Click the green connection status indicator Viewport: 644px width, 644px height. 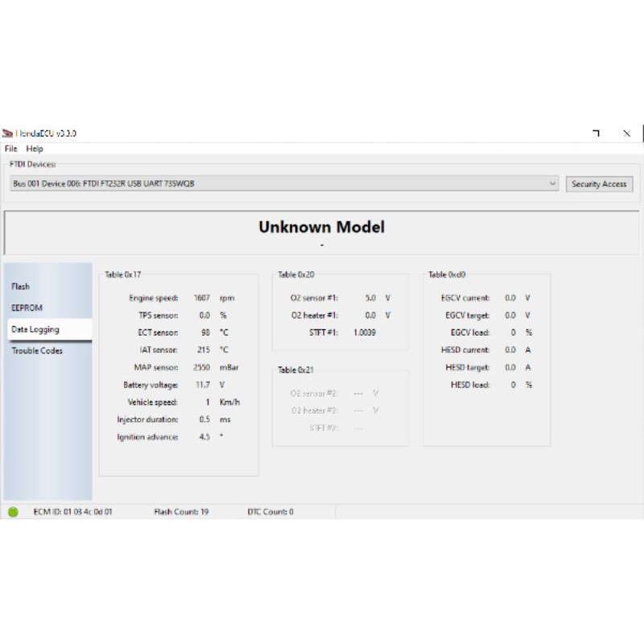pyautogui.click(x=13, y=512)
